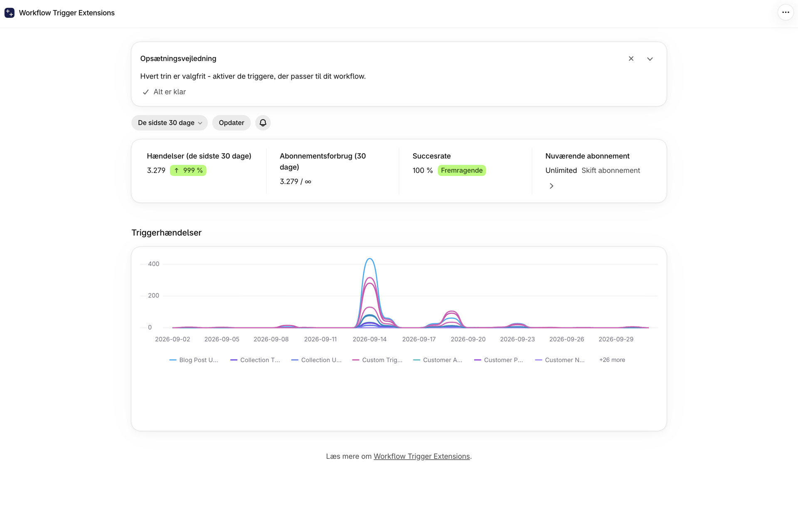Click the notification bell icon
Viewport: 798px width, 532px height.
[x=263, y=123]
